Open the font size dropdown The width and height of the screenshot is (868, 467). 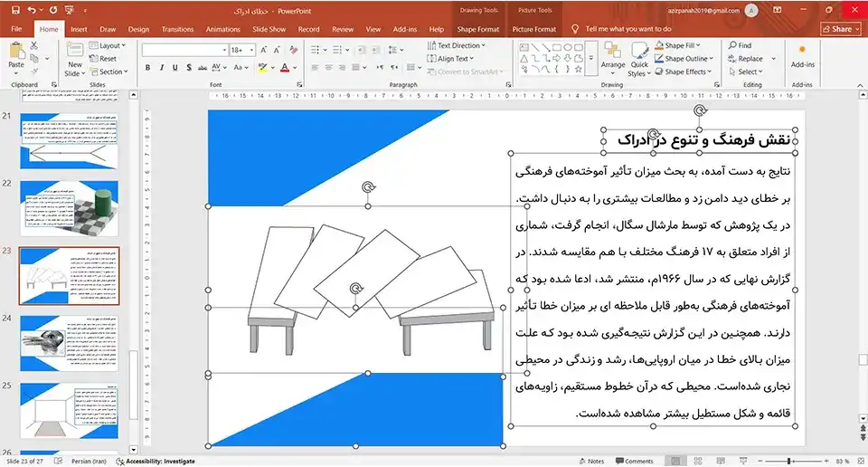click(x=252, y=50)
